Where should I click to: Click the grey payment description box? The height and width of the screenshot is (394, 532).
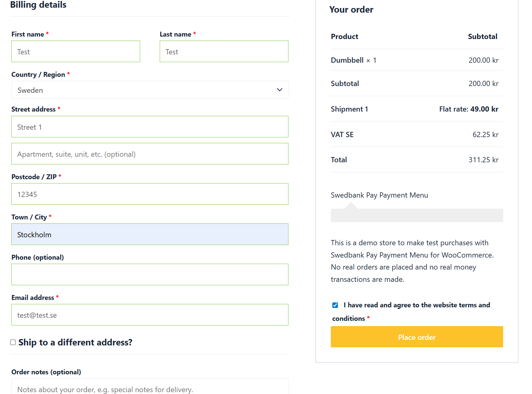pyautogui.click(x=417, y=216)
